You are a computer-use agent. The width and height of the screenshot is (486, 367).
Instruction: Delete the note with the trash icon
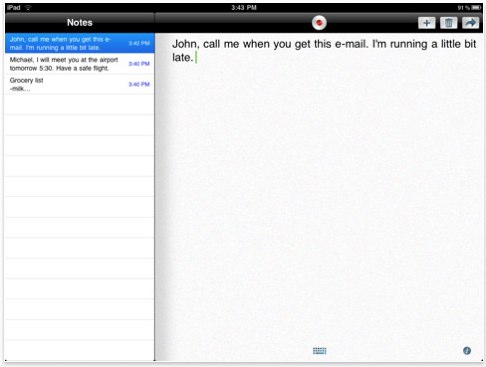(448, 23)
